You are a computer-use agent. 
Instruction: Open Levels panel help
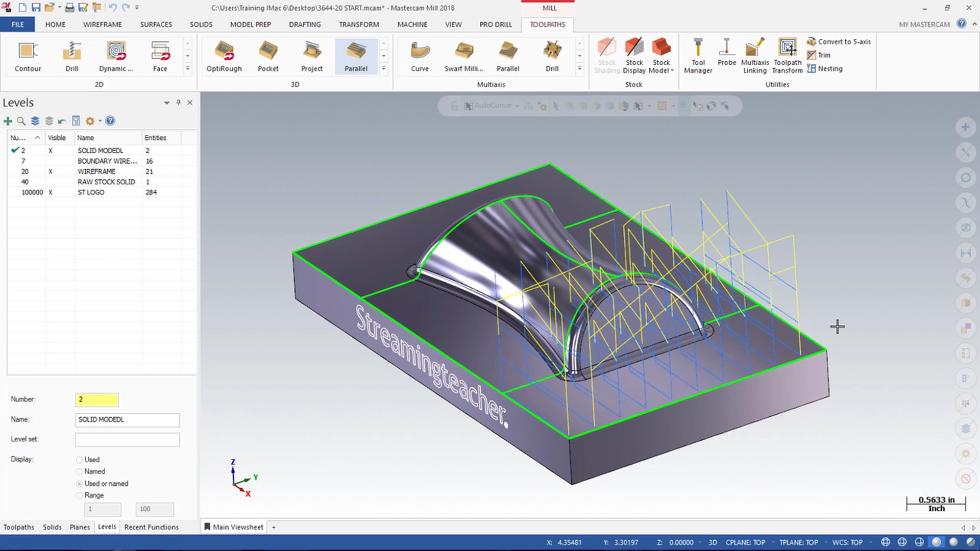pos(110,121)
